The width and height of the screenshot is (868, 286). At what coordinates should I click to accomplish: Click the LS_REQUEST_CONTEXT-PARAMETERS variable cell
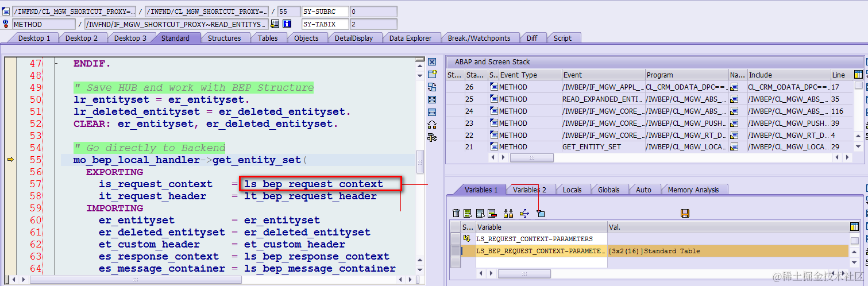point(541,239)
